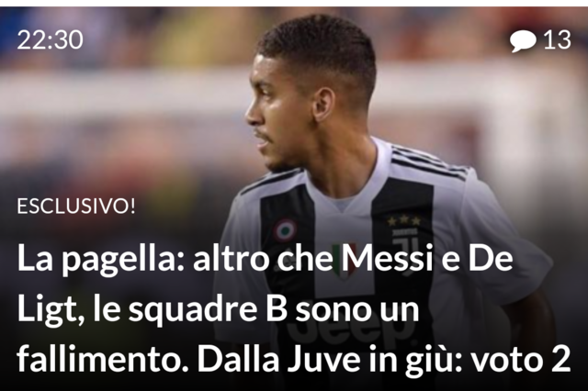
Task: Select the ESCLUSIVO! category label
Action: pyautogui.click(x=76, y=206)
